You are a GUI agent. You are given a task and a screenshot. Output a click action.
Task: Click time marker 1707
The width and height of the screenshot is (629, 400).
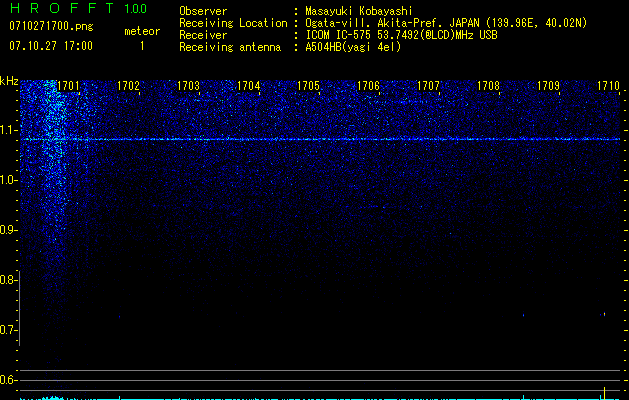[x=428, y=86]
